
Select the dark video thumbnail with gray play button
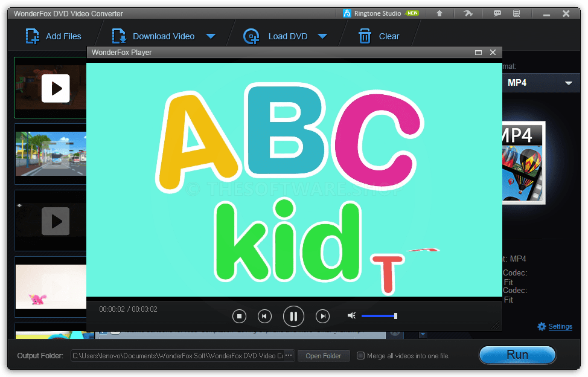tap(50, 221)
